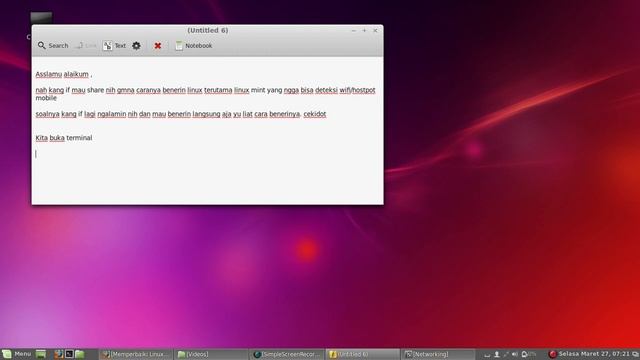Click the word 'langsung' in the note

pyautogui.click(x=206, y=114)
